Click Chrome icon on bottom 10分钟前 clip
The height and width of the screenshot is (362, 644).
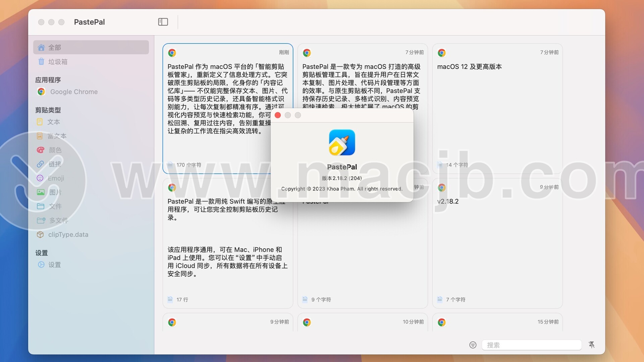point(307,322)
